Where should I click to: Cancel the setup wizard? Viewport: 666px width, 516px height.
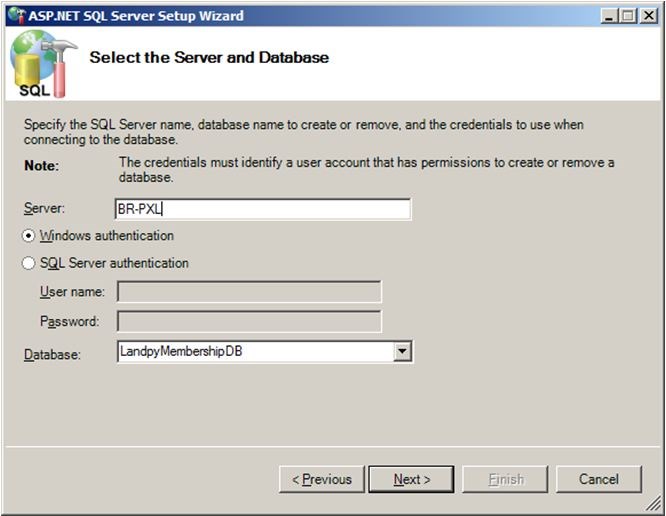click(x=599, y=479)
